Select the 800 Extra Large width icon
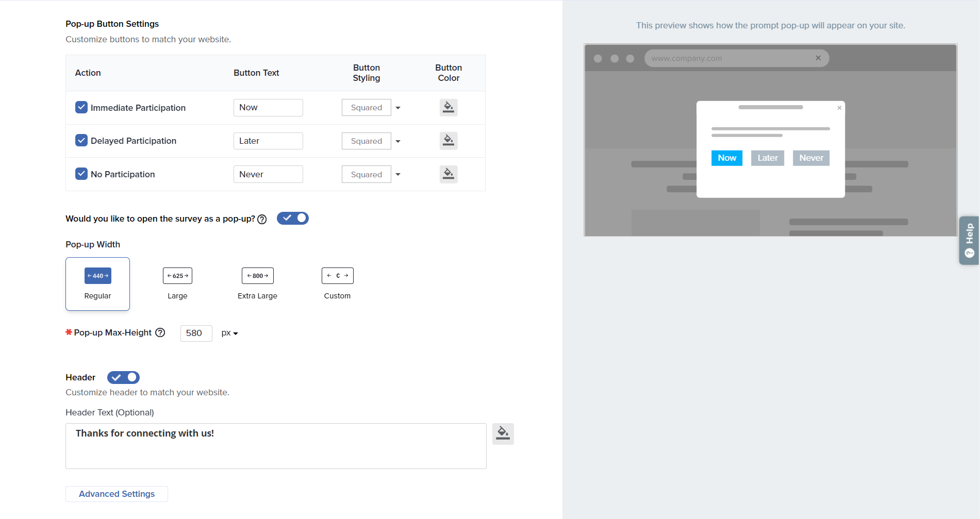The image size is (980, 519). click(257, 276)
